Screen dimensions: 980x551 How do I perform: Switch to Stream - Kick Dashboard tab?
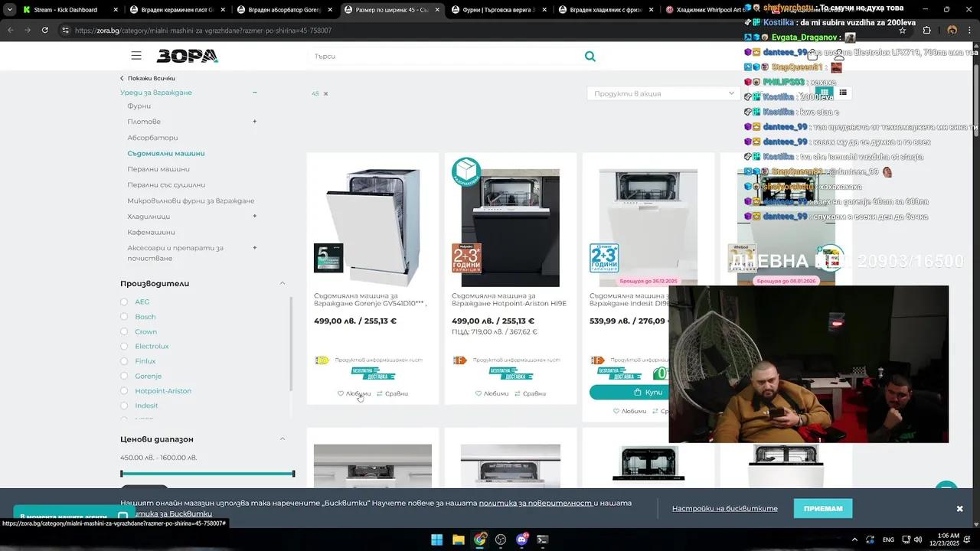point(67,10)
